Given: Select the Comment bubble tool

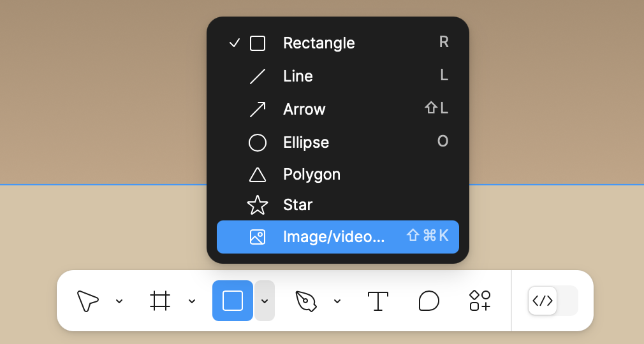Looking at the screenshot, I should pos(428,301).
